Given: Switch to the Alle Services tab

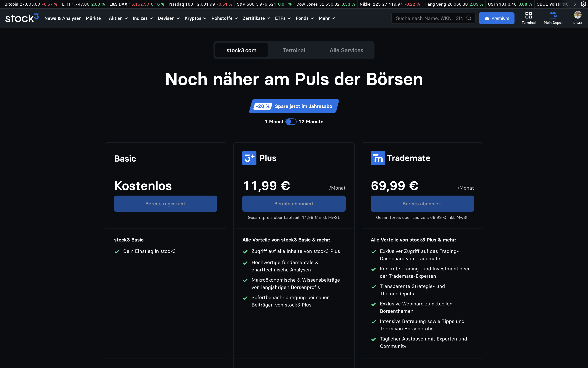Looking at the screenshot, I should pos(346,50).
